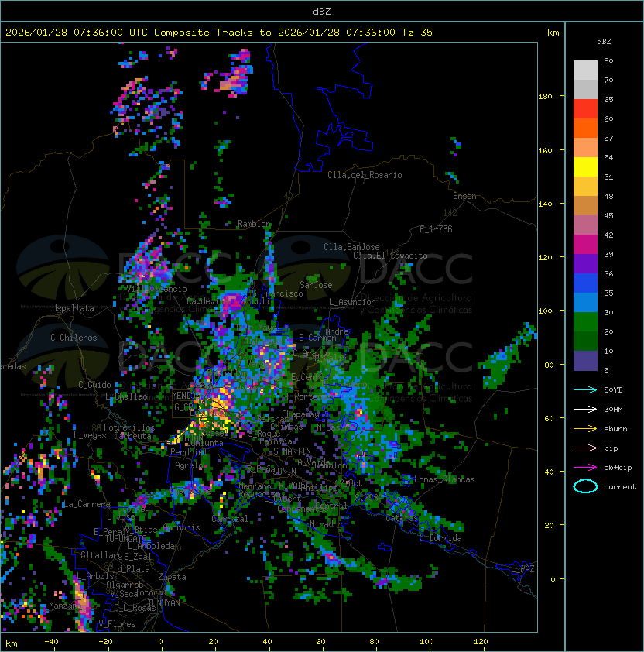Image resolution: width=644 pixels, height=652 pixels.
Task: Pick the bright yellow 51-54 dBZ swatch
Action: [x=585, y=166]
